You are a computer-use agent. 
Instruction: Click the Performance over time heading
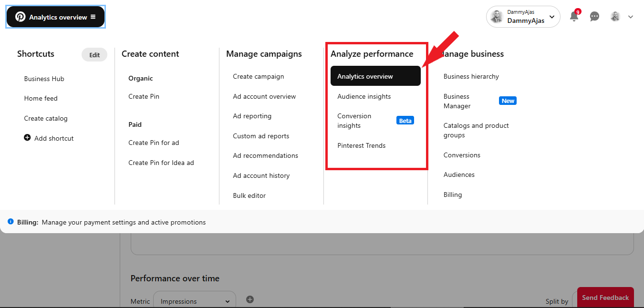click(x=175, y=278)
